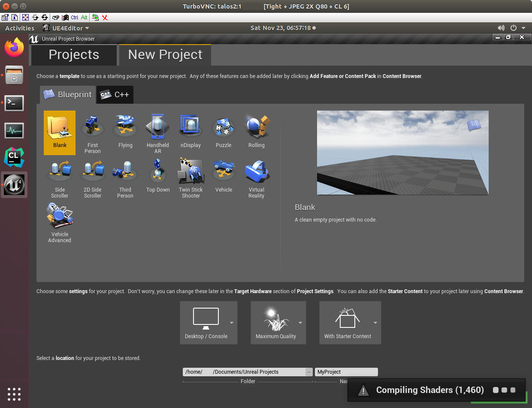The image size is (532, 408).
Task: Browse for project folder with ellipsis button
Action: 309,372
